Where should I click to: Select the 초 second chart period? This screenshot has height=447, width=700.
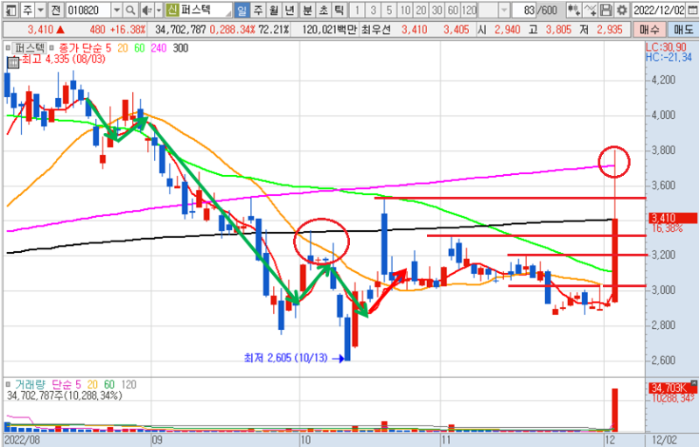324,10
